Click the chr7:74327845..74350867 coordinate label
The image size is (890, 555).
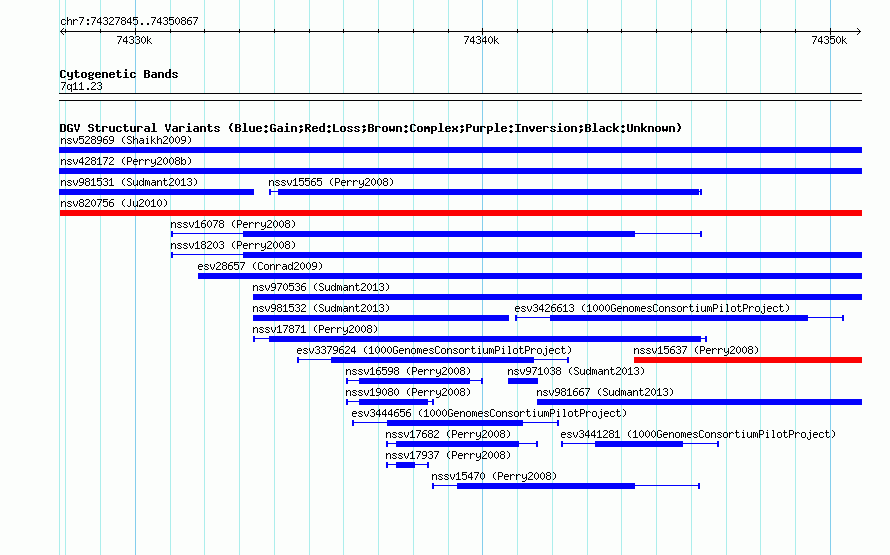129,21
